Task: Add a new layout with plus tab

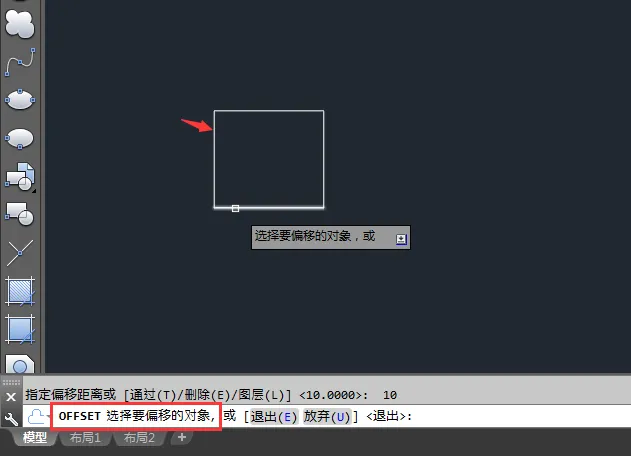Action: click(x=181, y=437)
